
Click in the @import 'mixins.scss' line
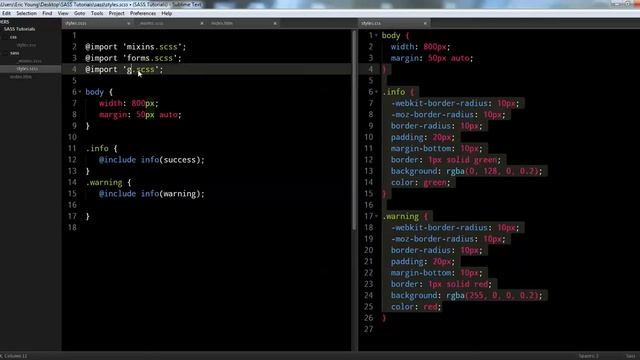pyautogui.click(x=136, y=47)
